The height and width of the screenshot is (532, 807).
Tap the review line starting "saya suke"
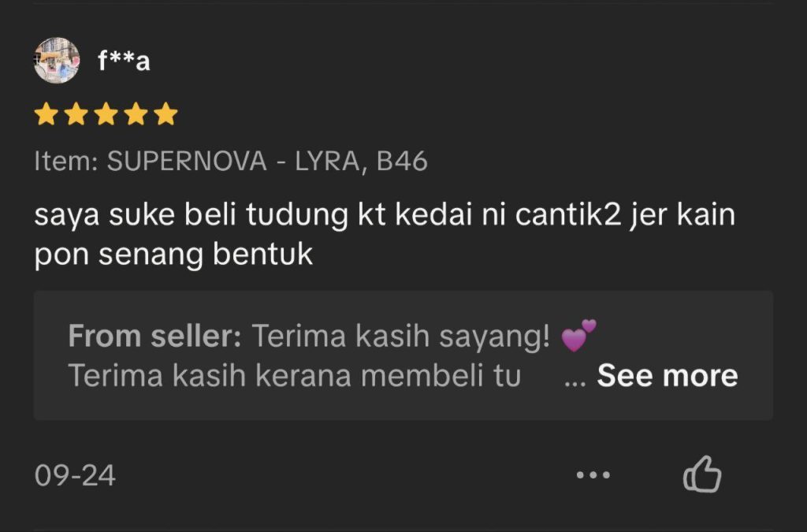click(384, 215)
